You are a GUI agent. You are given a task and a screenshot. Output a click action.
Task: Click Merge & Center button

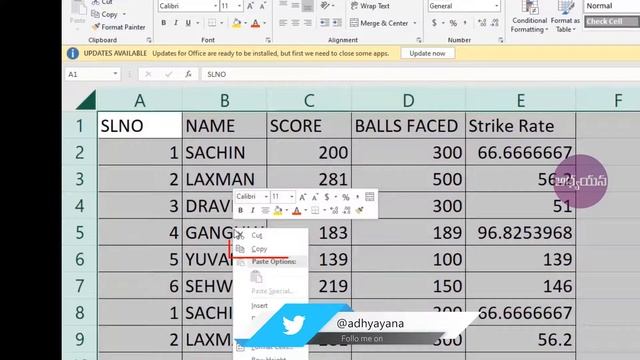click(379, 23)
